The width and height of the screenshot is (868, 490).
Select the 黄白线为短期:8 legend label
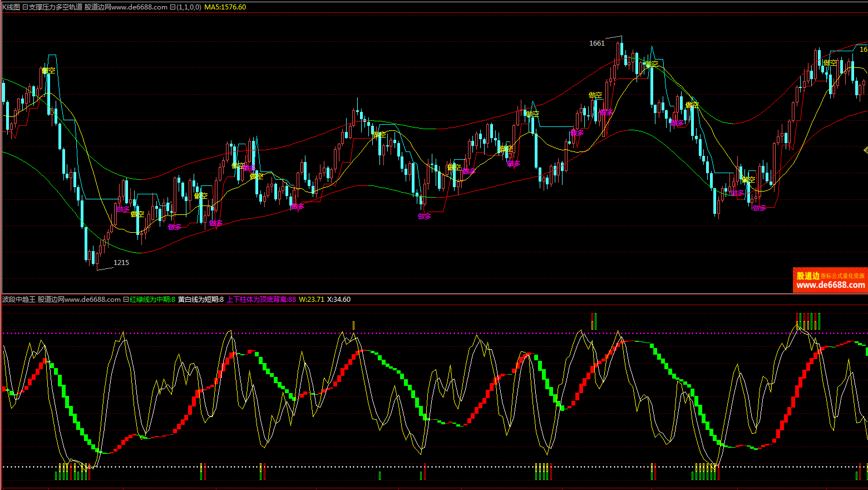tap(200, 300)
